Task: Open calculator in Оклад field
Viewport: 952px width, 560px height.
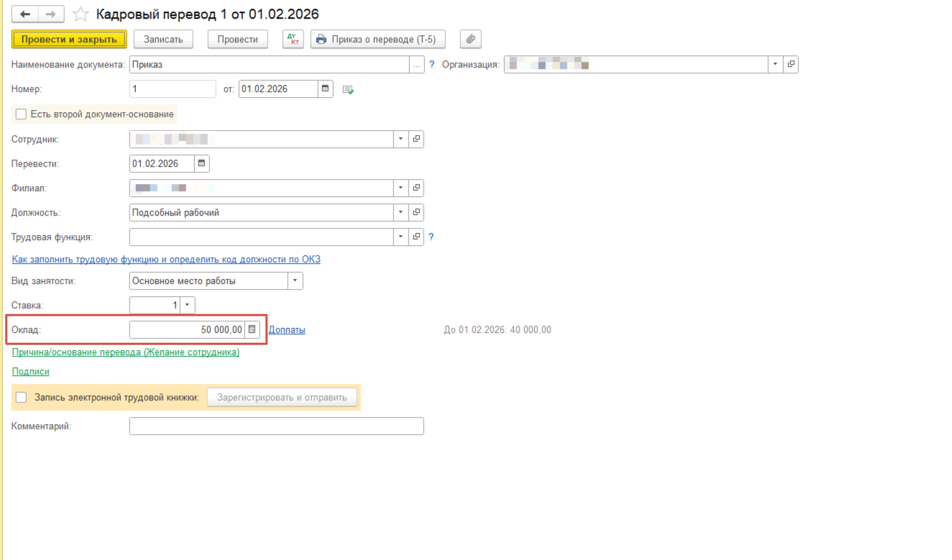Action: [x=252, y=329]
